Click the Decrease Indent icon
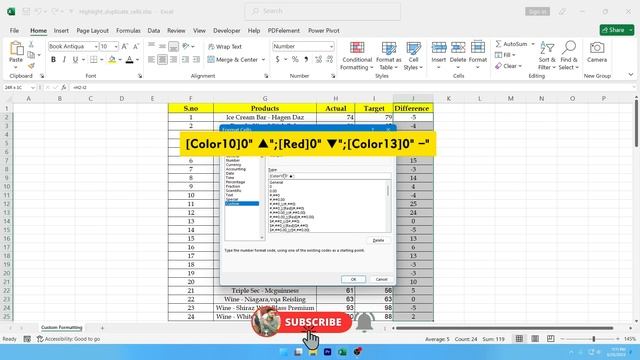This screenshot has width=640, height=360. click(185, 60)
